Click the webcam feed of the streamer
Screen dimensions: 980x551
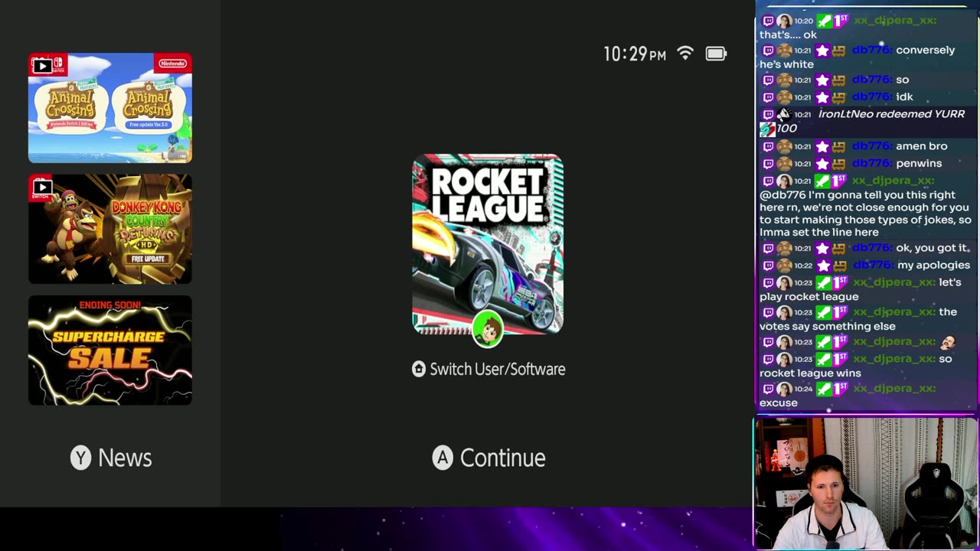(866, 484)
